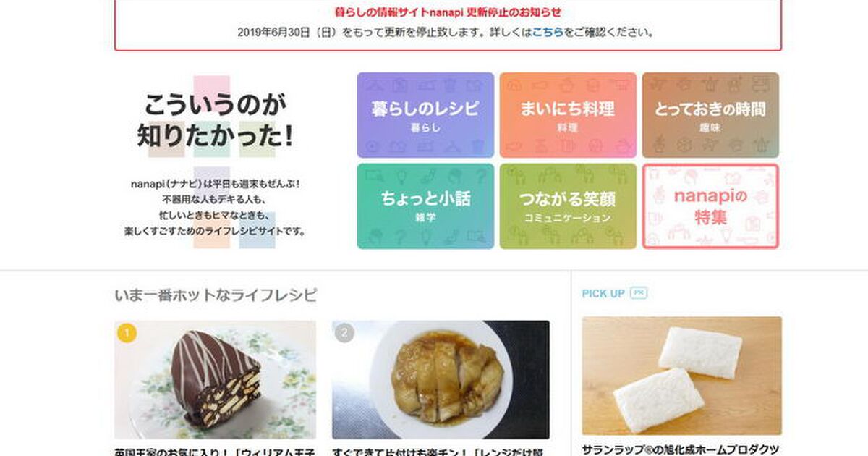Open the まいにち料理 category tile
The height and width of the screenshot is (456, 868).
[x=568, y=115]
